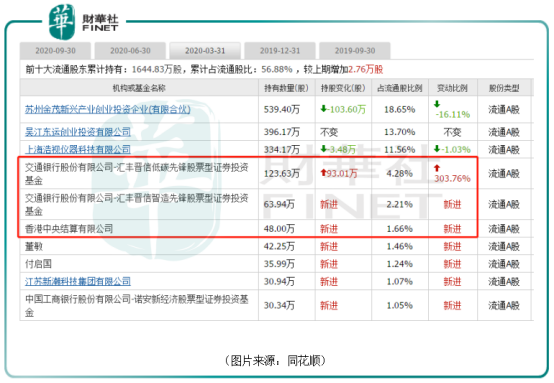Click the green down arrow beside -103.60万

tap(323, 109)
